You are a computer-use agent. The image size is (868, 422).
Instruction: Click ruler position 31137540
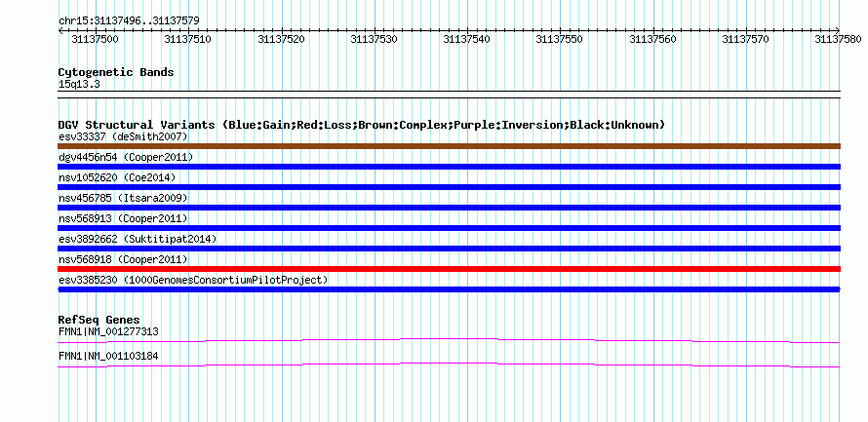(x=468, y=40)
